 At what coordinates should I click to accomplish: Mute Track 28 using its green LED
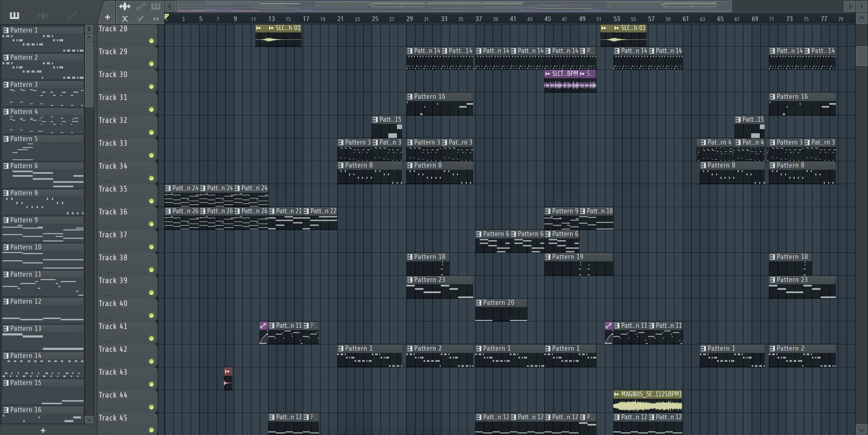point(152,41)
